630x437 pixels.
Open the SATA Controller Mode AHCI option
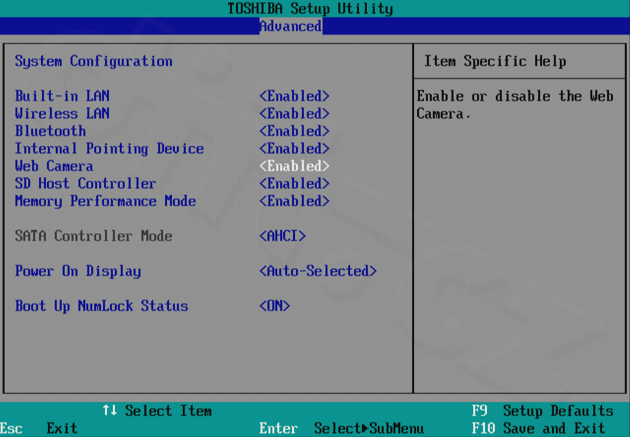click(x=282, y=236)
